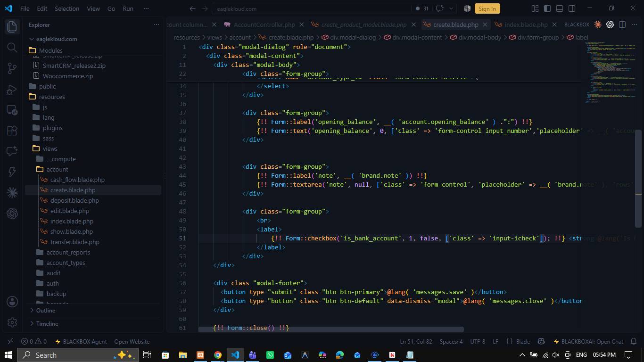Open Accounts icon in activity bar
644x362 pixels.
click(x=12, y=302)
